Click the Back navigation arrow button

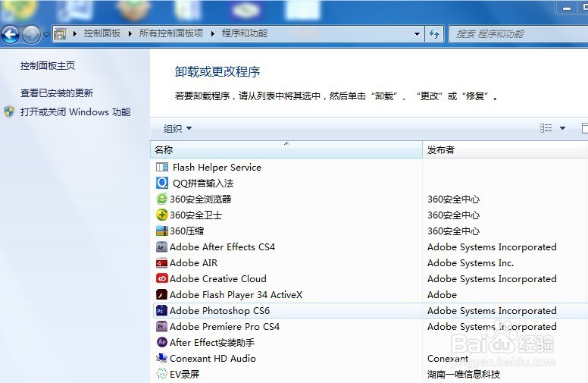(11, 35)
